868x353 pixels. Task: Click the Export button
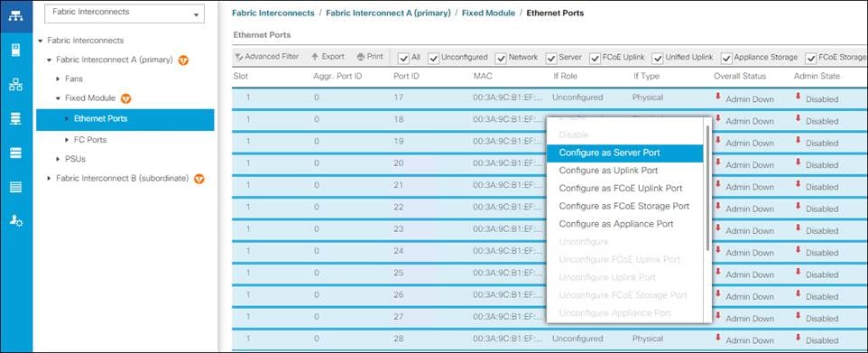tap(328, 57)
